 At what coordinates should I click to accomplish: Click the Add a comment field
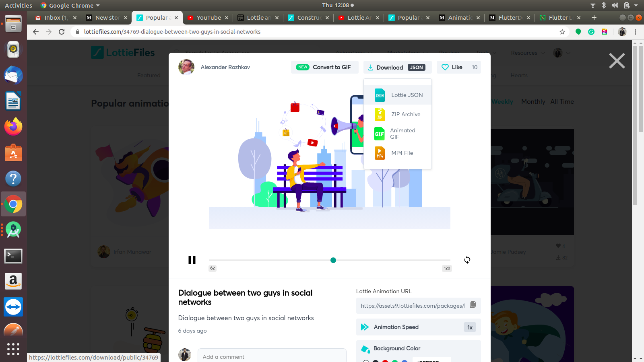(272, 356)
